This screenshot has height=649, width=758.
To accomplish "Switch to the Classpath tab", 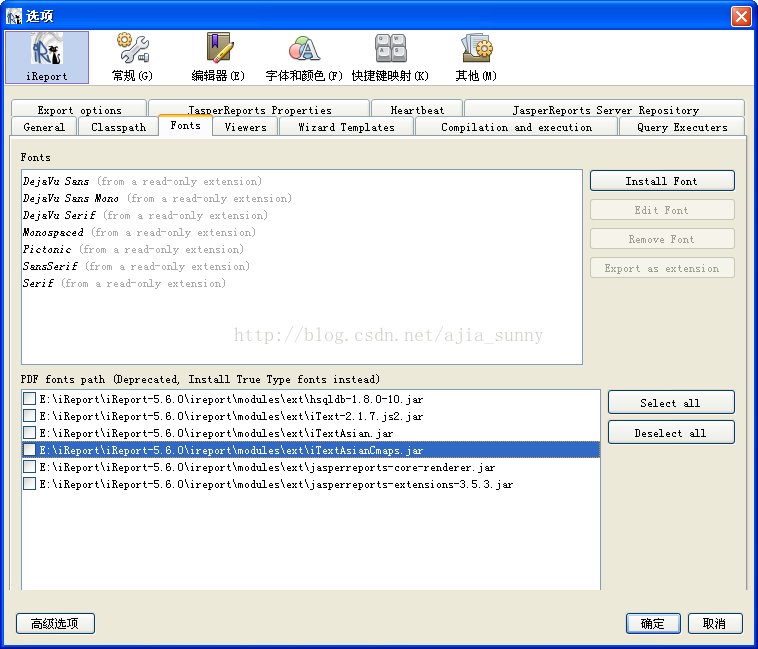I will tap(118, 127).
